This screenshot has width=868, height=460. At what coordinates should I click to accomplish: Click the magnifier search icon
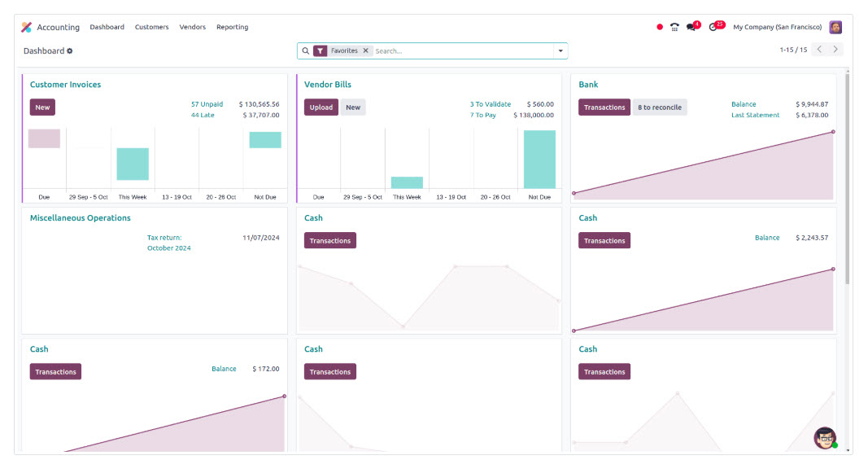point(306,50)
